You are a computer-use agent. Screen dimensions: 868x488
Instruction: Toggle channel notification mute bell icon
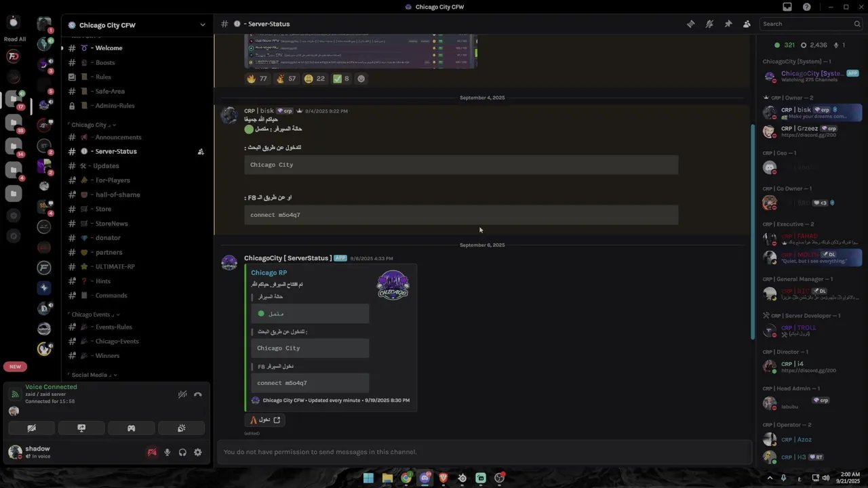tap(709, 24)
